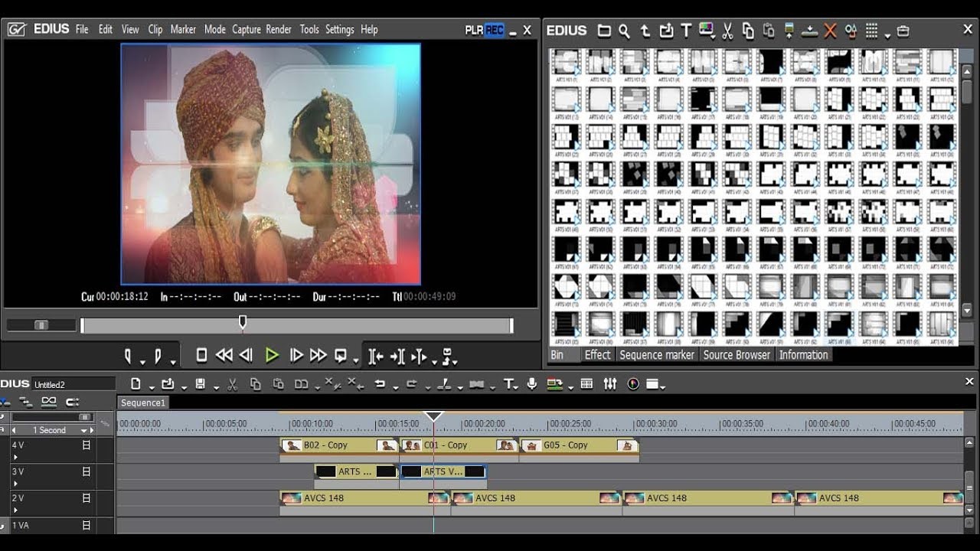
Task: Select the B02 - Copy clip on timeline
Action: (339, 445)
